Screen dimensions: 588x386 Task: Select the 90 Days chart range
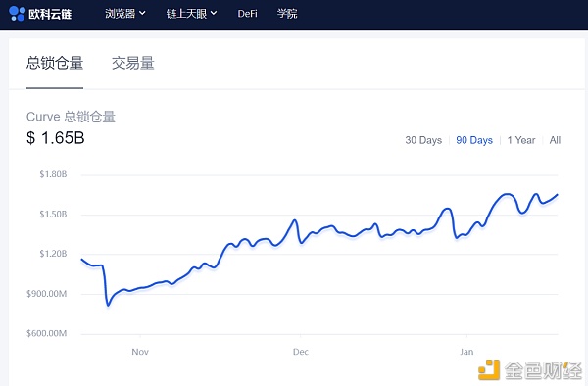(x=474, y=140)
